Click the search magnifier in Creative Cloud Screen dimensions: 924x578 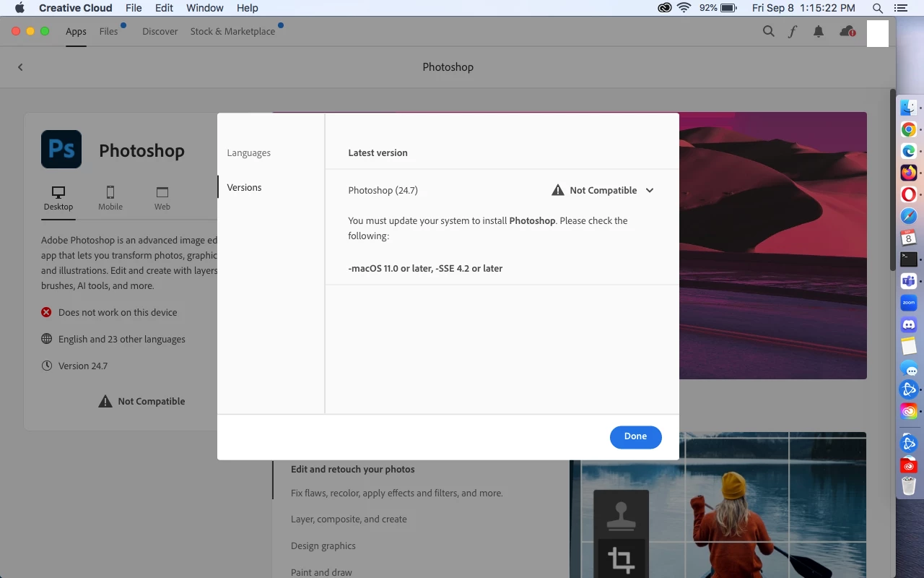pos(769,31)
